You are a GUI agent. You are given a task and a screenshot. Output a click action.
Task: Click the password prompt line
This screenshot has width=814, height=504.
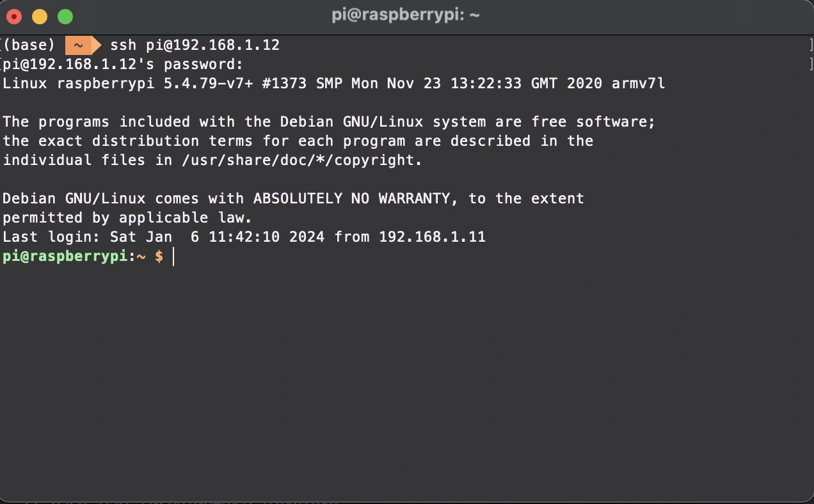pos(124,65)
